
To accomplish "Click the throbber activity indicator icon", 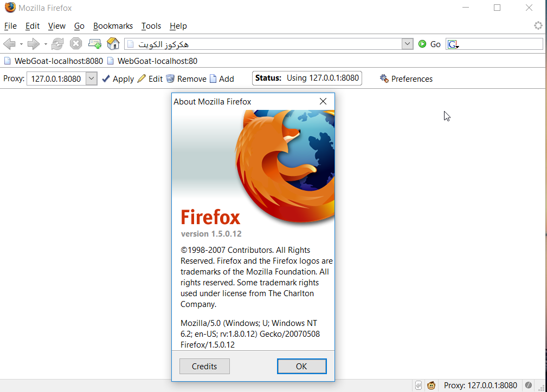I will coord(538,25).
